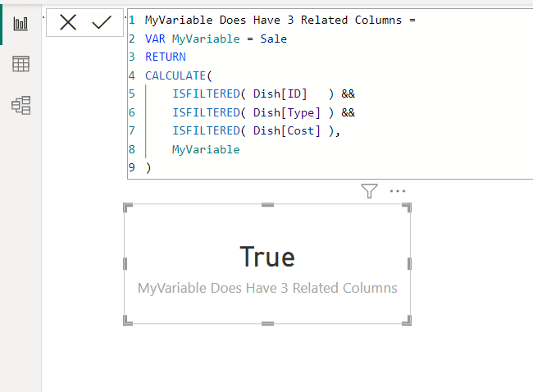Select the True value in the card

267,257
